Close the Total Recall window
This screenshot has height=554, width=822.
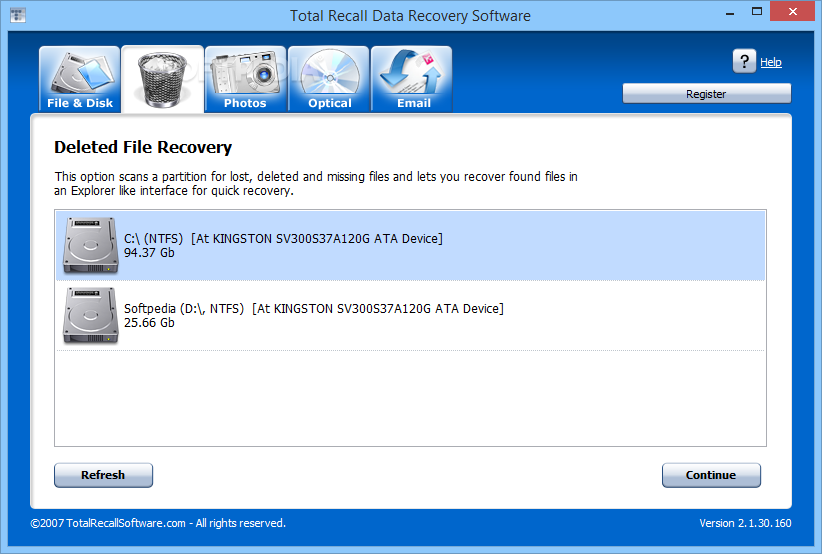[793, 12]
